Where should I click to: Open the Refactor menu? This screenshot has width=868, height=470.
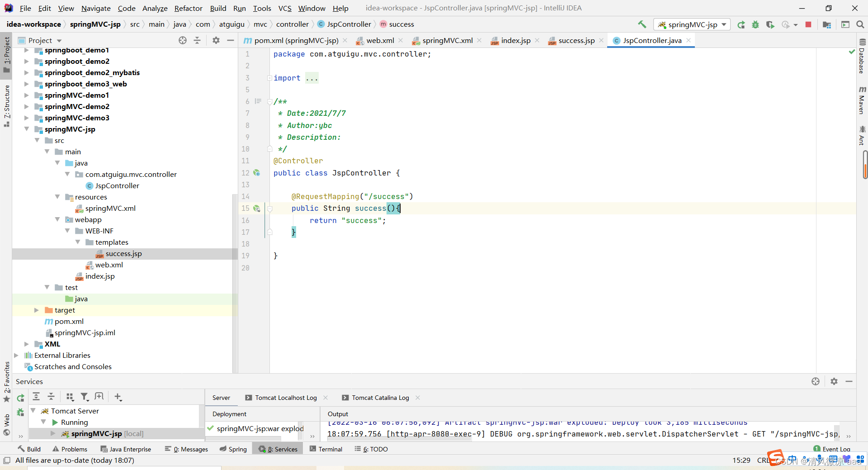188,8
